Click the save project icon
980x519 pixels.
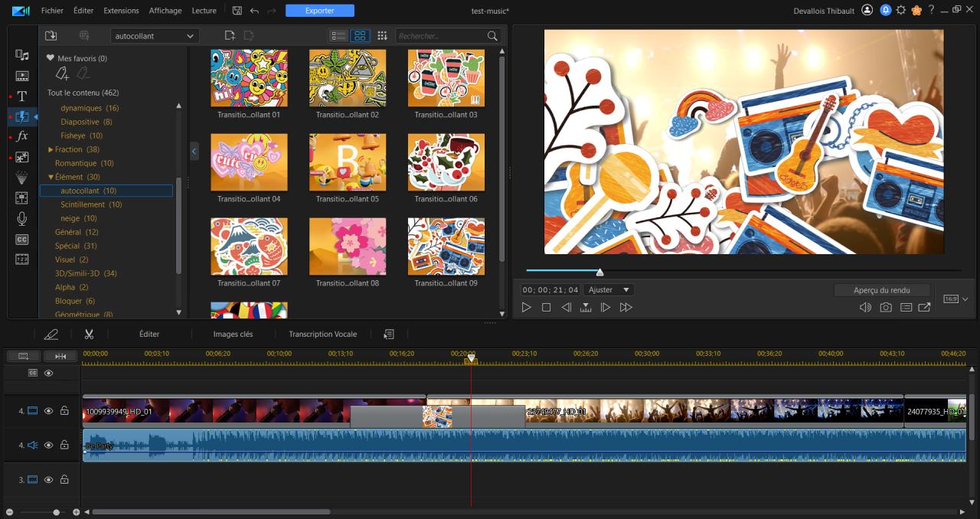tap(237, 11)
